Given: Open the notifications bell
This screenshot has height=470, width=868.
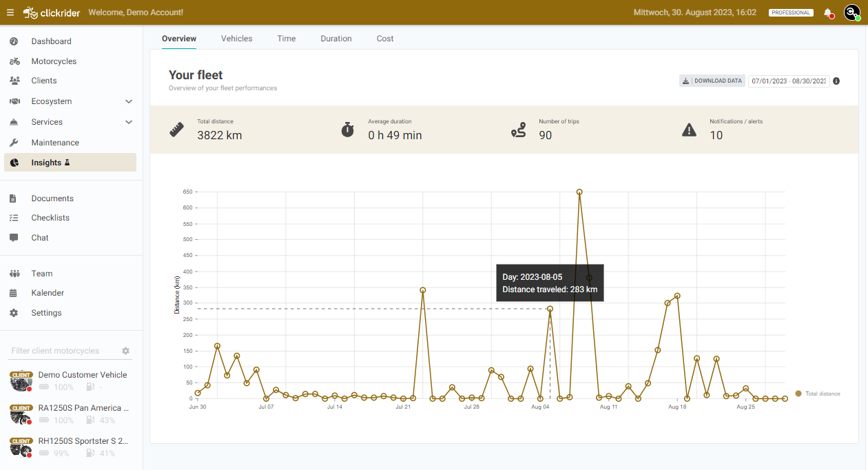Looking at the screenshot, I should point(829,13).
